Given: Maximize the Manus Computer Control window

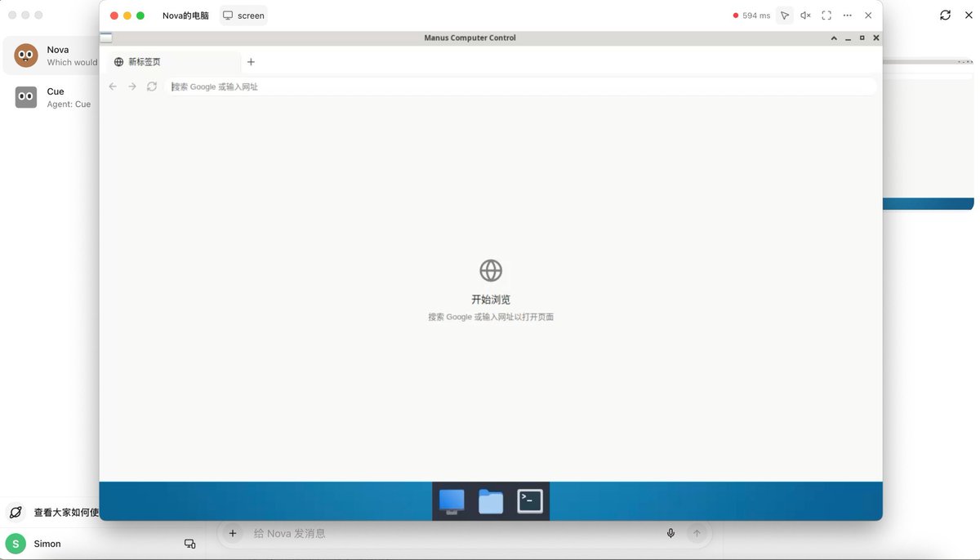Looking at the screenshot, I should [862, 38].
